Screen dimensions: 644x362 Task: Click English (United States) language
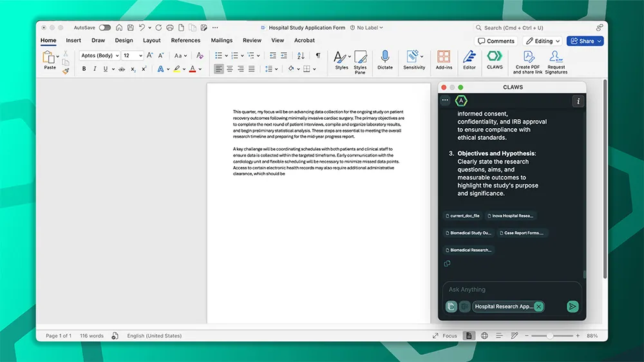(x=154, y=336)
